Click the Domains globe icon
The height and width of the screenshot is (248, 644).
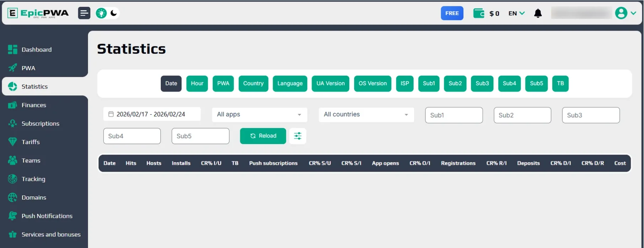(12, 197)
